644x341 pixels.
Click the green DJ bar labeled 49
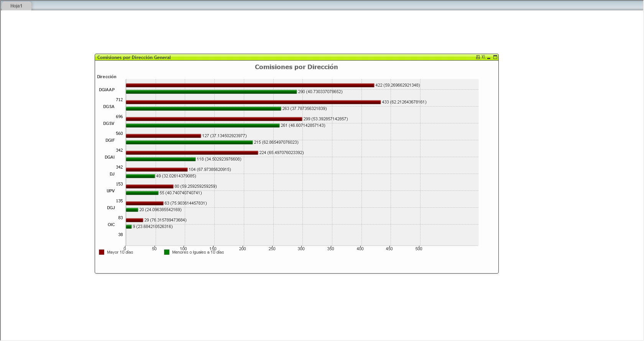(140, 176)
